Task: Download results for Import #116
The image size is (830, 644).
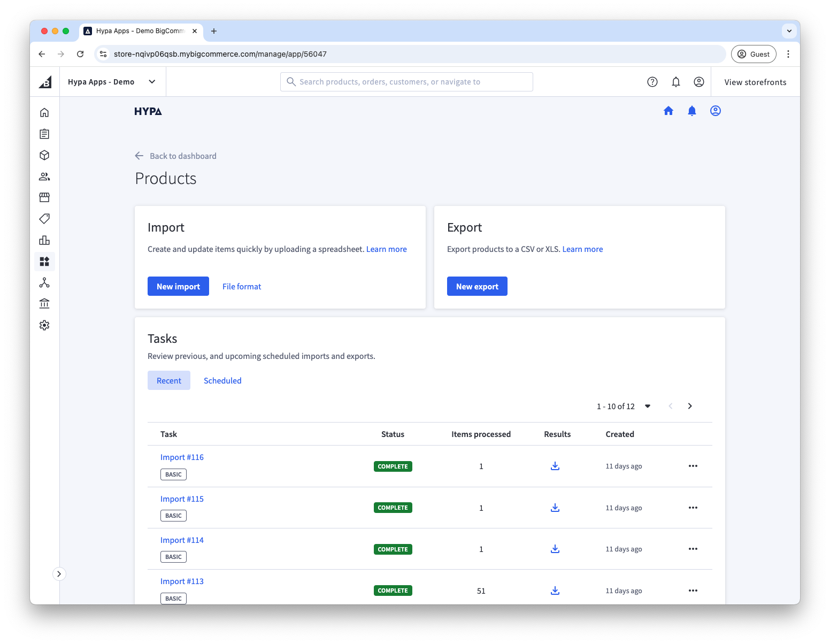Action: pos(555,466)
